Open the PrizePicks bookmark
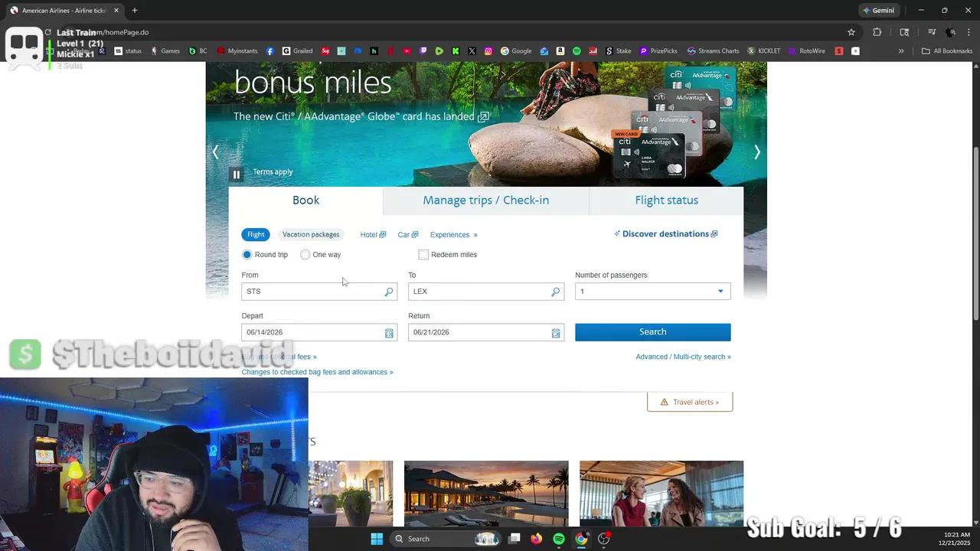The height and width of the screenshot is (551, 980). tap(658, 51)
